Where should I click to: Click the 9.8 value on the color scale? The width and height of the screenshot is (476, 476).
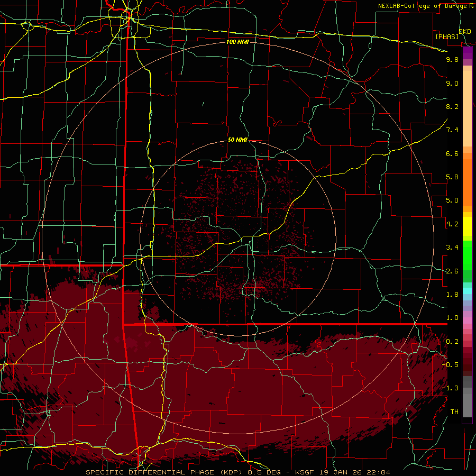[x=452, y=59]
